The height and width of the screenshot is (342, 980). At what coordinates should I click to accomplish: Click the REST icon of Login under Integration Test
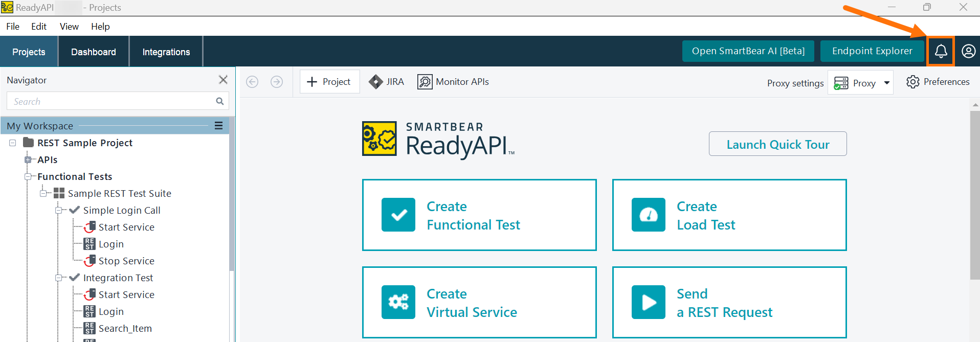pyautogui.click(x=90, y=311)
